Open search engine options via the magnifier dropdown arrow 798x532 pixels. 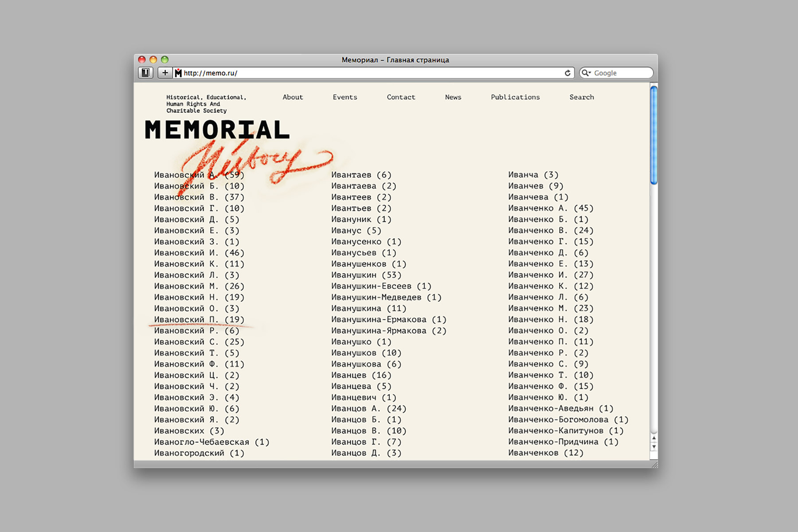(590, 73)
